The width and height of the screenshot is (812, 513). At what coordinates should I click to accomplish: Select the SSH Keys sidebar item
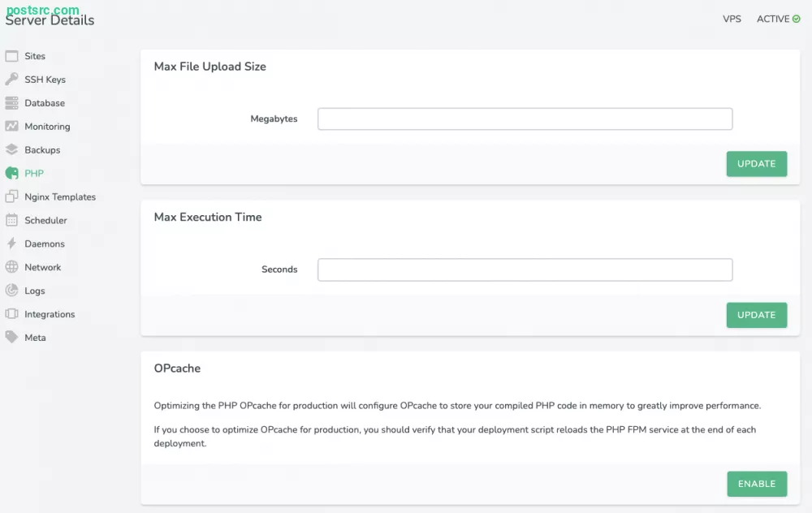click(44, 79)
